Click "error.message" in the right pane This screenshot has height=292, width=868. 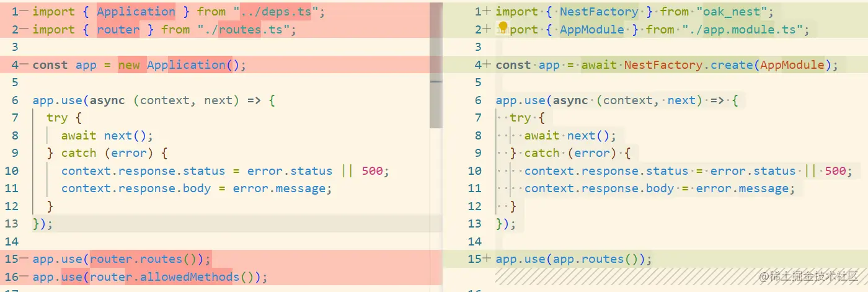click(742, 188)
